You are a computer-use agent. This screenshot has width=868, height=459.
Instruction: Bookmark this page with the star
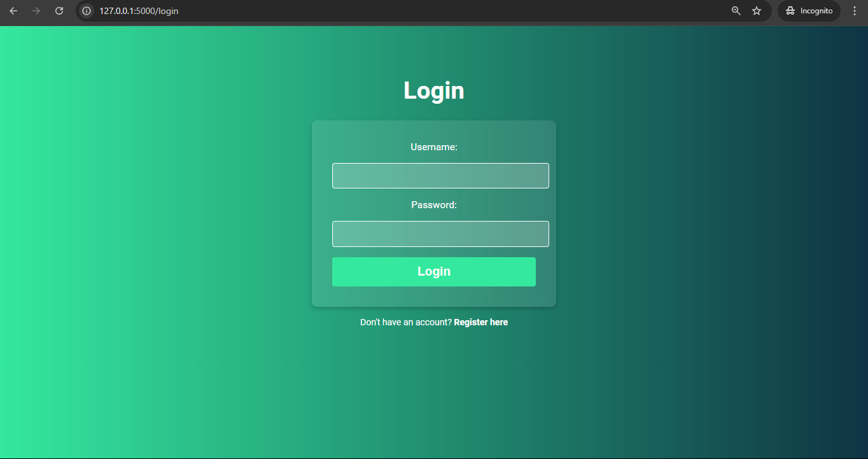(757, 11)
